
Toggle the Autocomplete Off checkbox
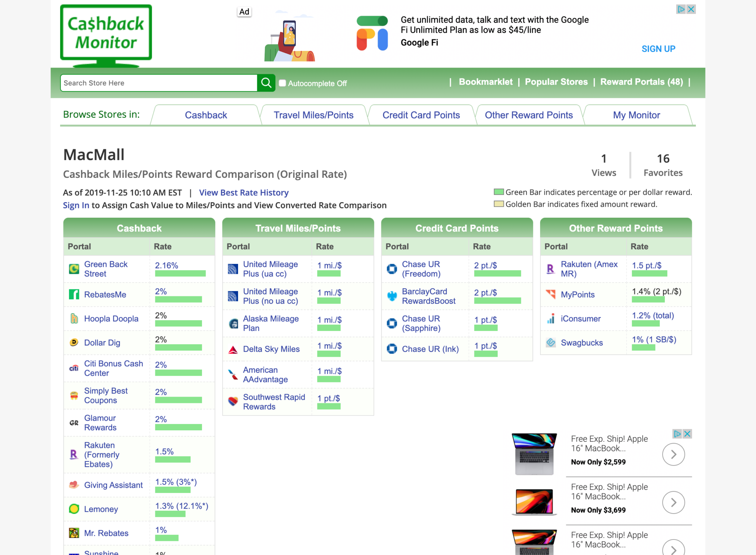coord(282,83)
